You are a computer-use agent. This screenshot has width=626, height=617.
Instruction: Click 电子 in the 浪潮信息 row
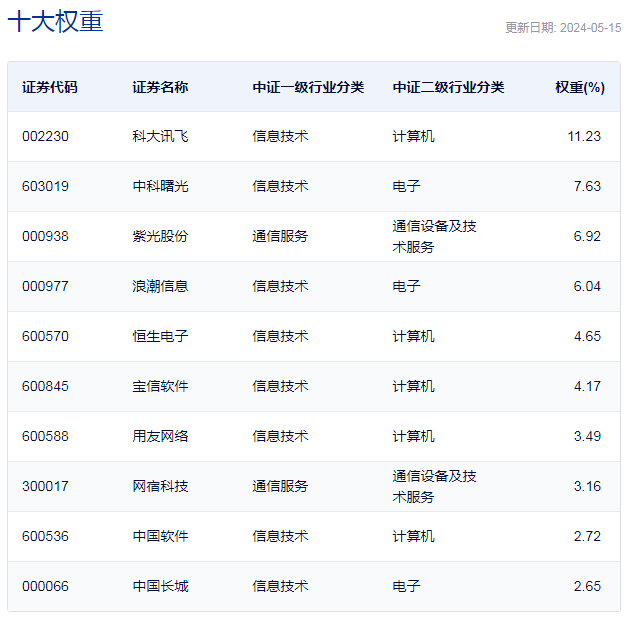click(406, 286)
